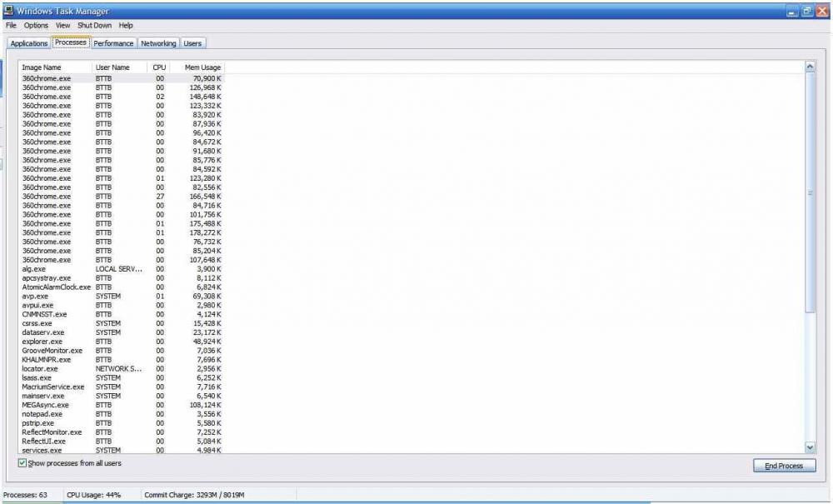
Task: Click Commit Charge status bar entry
Action: [x=194, y=495]
